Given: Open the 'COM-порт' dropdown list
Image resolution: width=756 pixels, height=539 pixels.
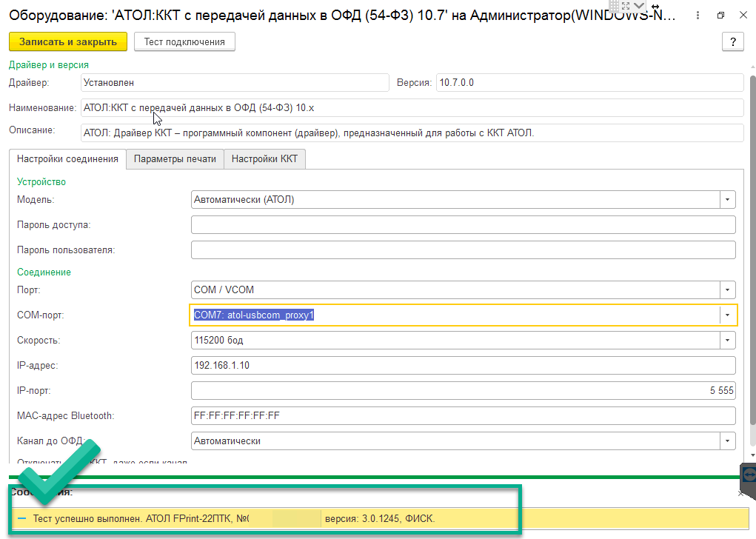Looking at the screenshot, I should (728, 315).
